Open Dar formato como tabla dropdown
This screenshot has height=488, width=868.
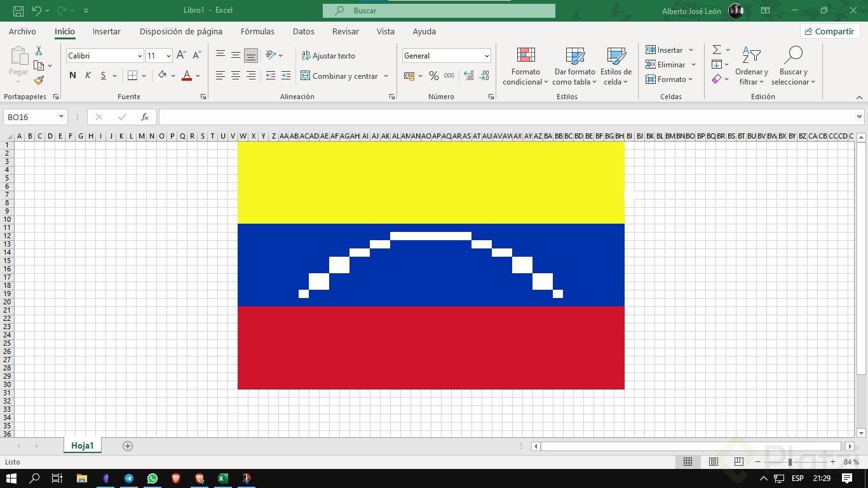coord(574,66)
